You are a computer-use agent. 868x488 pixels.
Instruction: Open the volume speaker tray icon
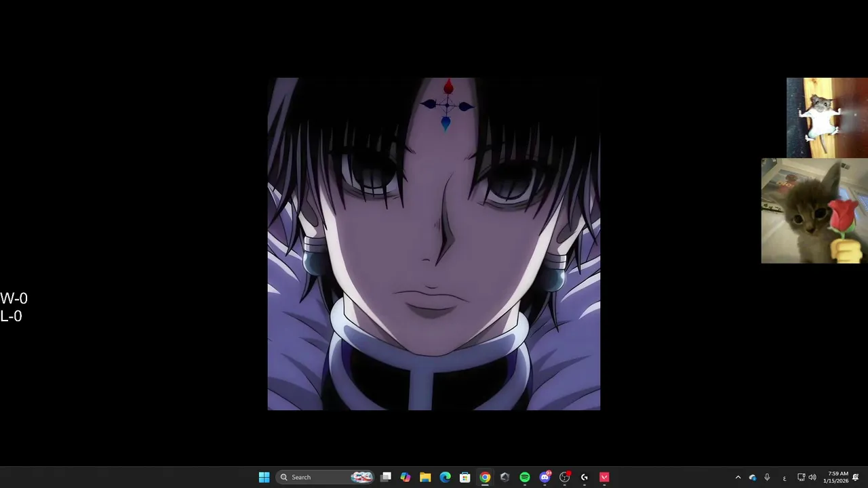coord(812,477)
